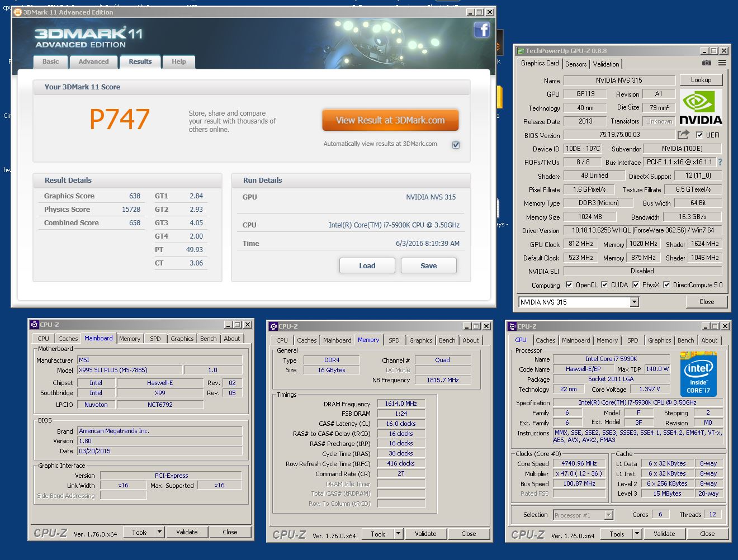Click BIOS version share/export icon in GPU-Z
738x560 pixels.
(x=683, y=135)
